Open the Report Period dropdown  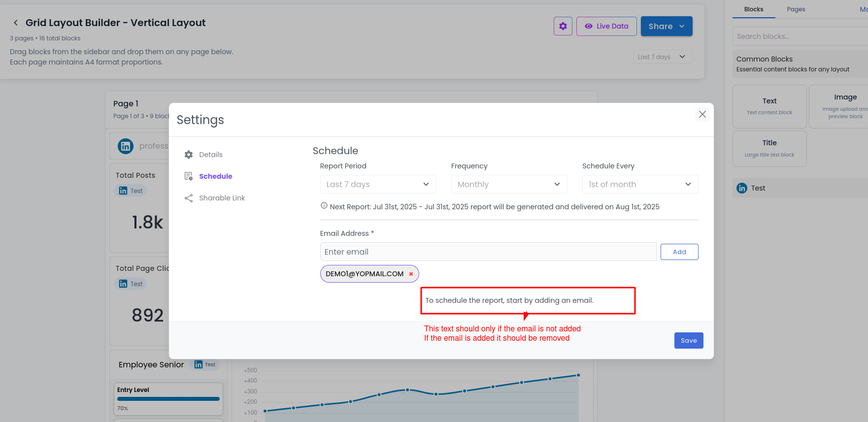point(378,184)
